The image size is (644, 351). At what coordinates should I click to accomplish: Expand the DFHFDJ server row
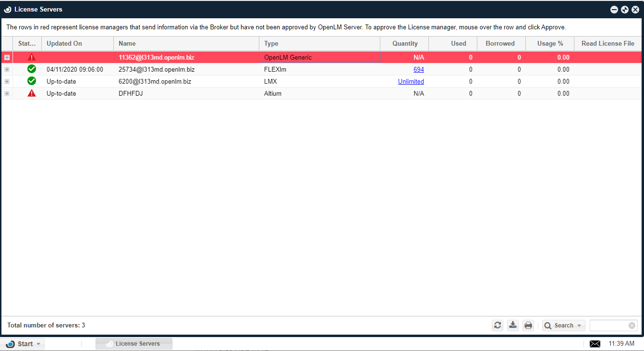7,93
